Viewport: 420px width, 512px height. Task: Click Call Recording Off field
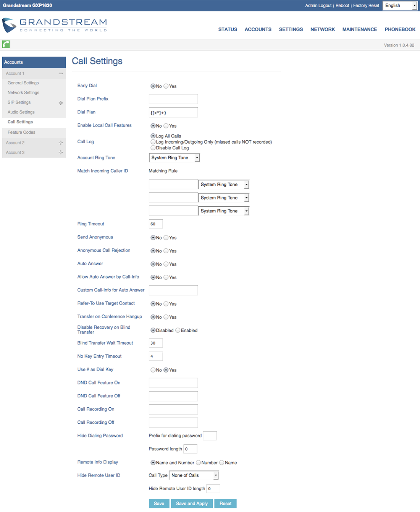173,423
